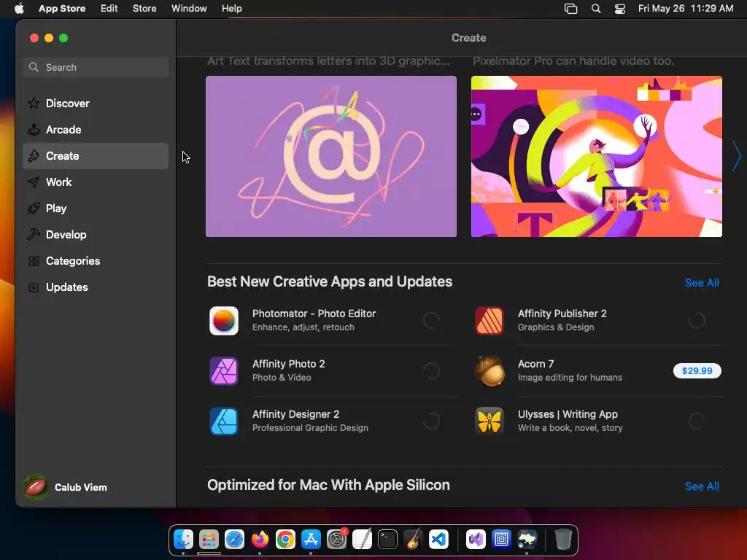Open Calub Viem account profile
Image resolution: width=747 pixels, height=560 pixels.
click(66, 487)
